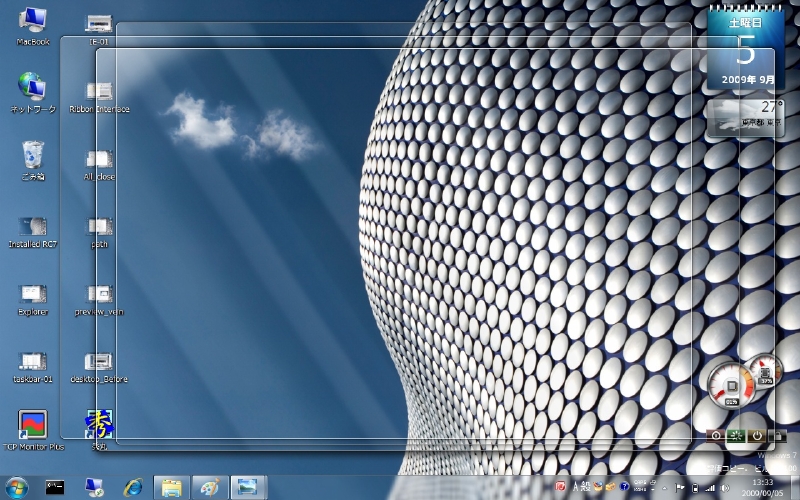Select the Ribbon Interface desktop file

(99, 97)
